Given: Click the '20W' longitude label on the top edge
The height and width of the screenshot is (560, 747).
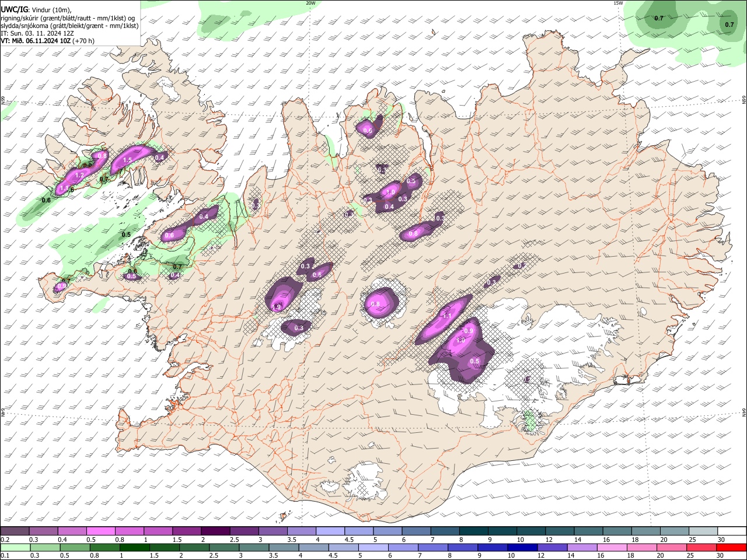Looking at the screenshot, I should (310, 3).
